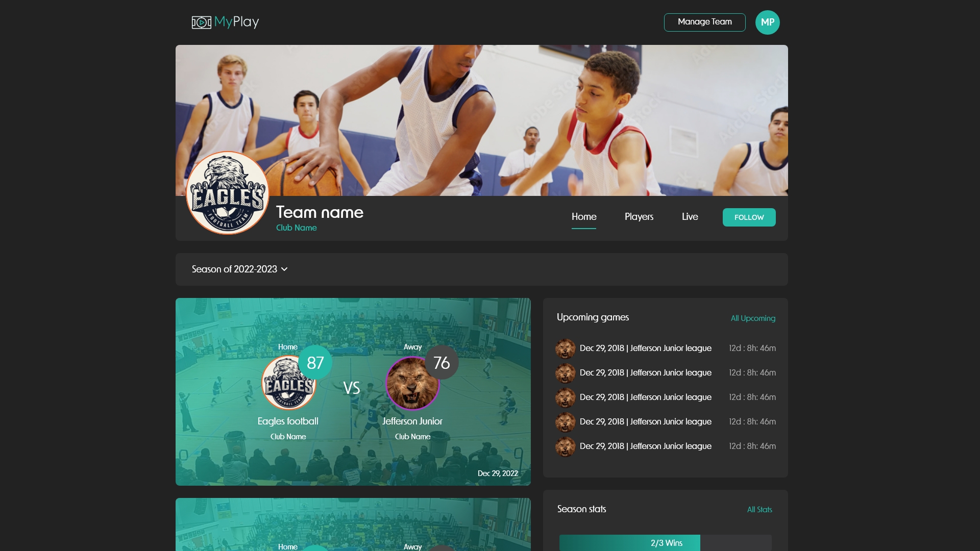The image size is (980, 551).
Task: Click the Season stats heading
Action: tap(581, 509)
